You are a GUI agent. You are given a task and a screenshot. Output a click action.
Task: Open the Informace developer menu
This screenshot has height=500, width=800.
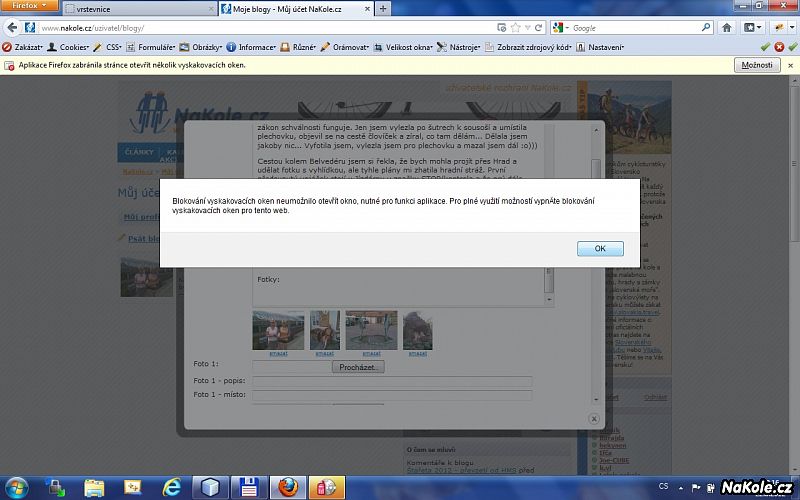(x=251, y=47)
